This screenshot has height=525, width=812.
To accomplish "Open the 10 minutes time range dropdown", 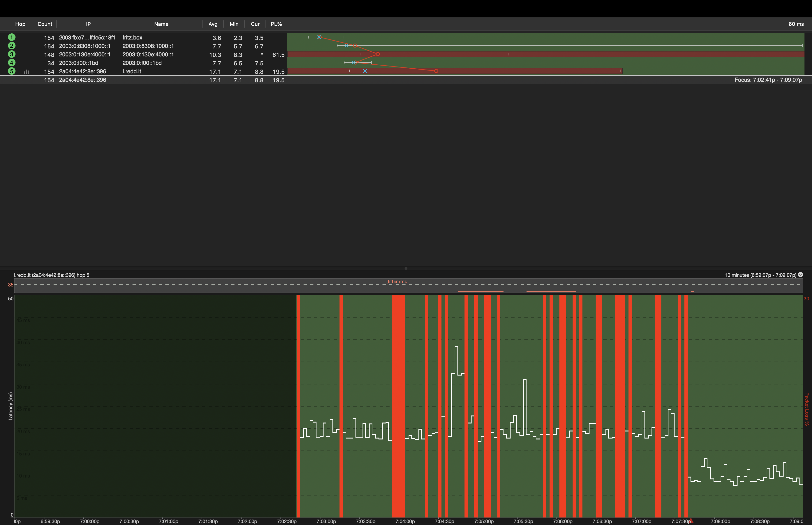I will [800, 275].
